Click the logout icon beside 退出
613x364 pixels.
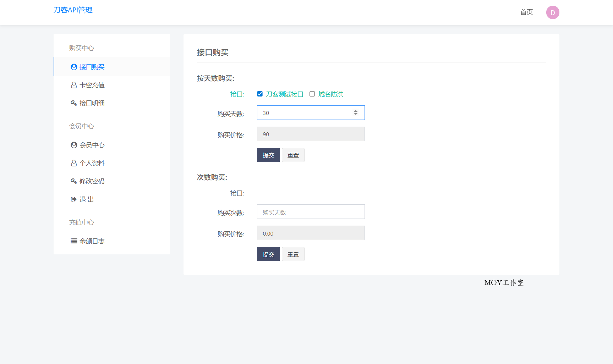point(74,199)
